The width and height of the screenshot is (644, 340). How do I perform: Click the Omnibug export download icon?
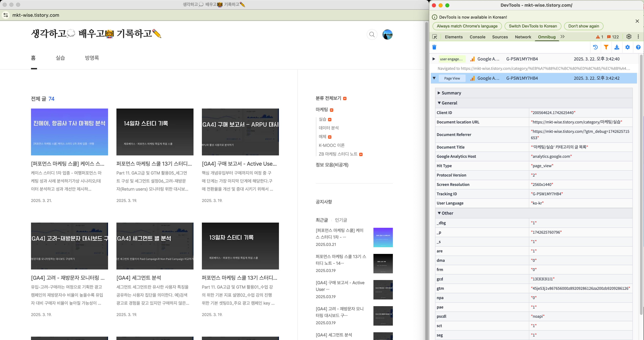pos(617,47)
